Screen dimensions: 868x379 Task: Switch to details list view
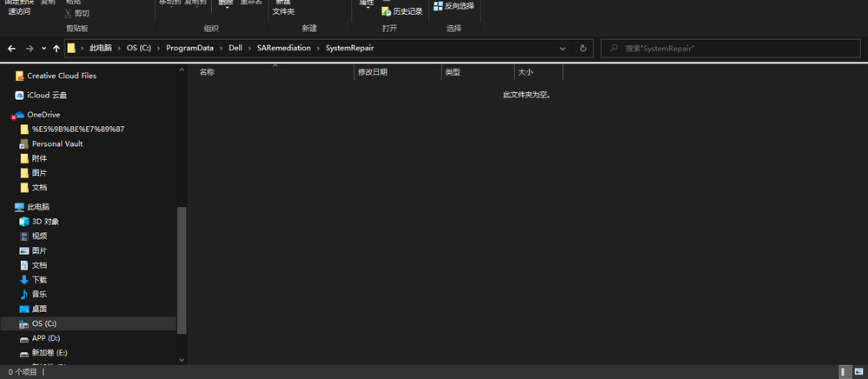coord(845,372)
